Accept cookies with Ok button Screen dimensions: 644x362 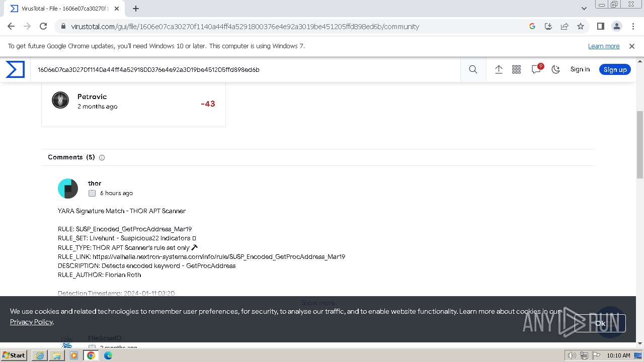coord(600,323)
